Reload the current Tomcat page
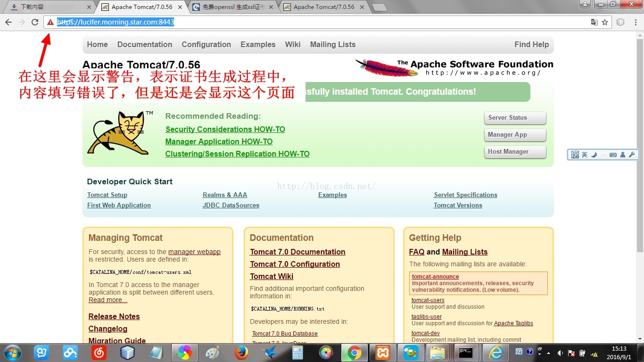Screen dimensions: 644x362 click(35, 22)
